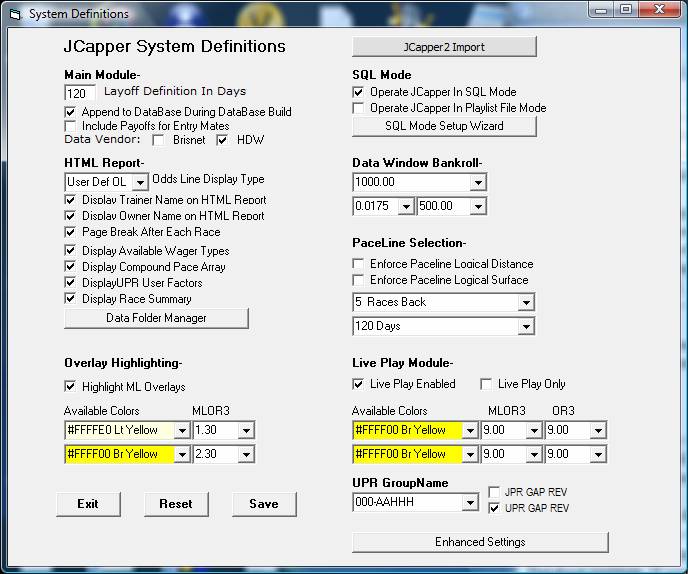Check the Brisnet data vendor box
The width and height of the screenshot is (688, 574).
[158, 140]
